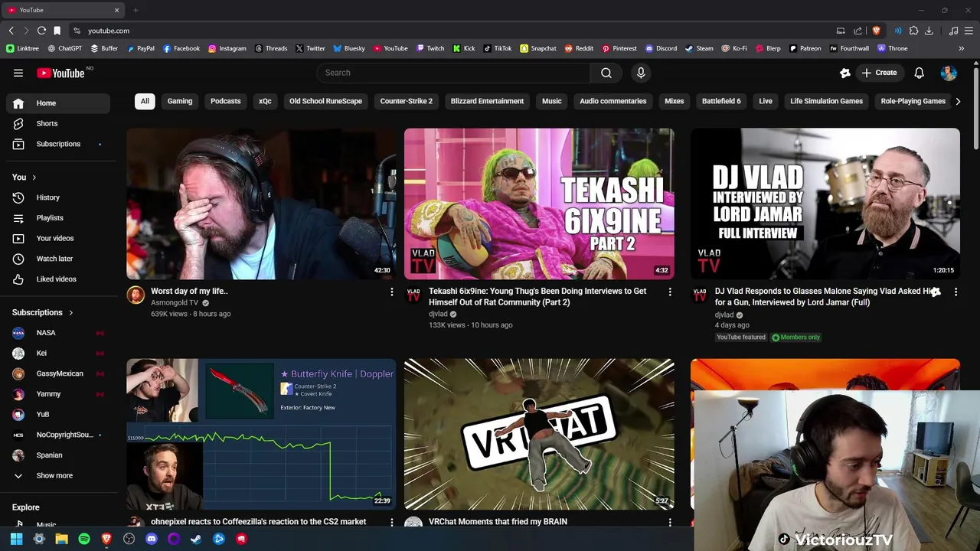Open the ChatGPT bookmark
This screenshot has width=980, height=551.
click(x=64, y=48)
